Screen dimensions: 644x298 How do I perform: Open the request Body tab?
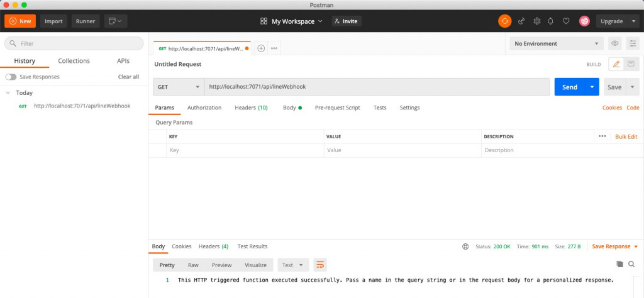(x=292, y=108)
